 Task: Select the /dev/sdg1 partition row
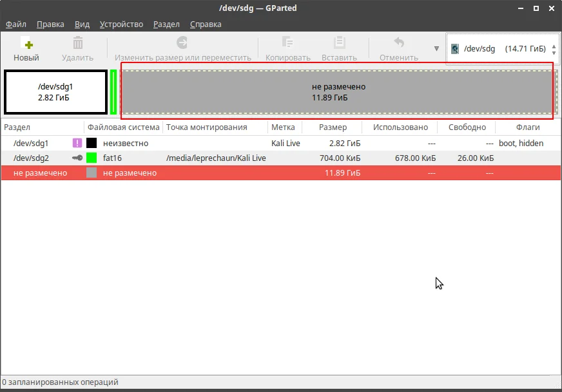[x=281, y=143]
